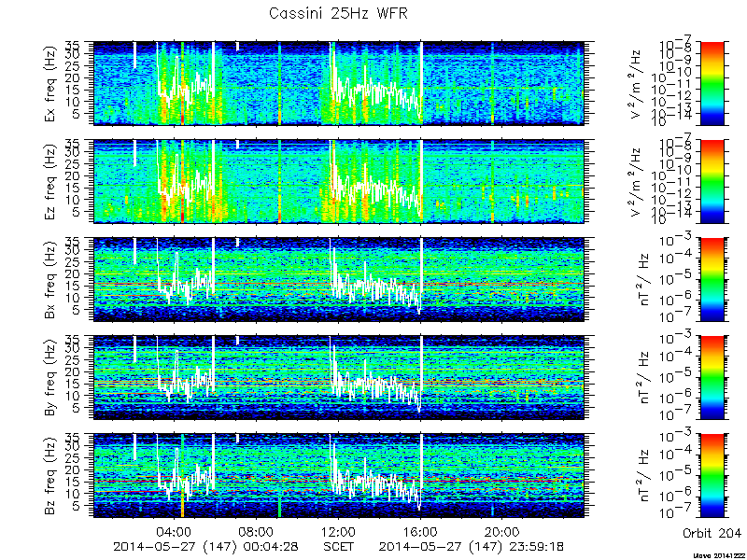Select the 'Bx freq (Hz)' axis label
Image resolution: width=747 pixels, height=560 pixels.
pos(50,280)
